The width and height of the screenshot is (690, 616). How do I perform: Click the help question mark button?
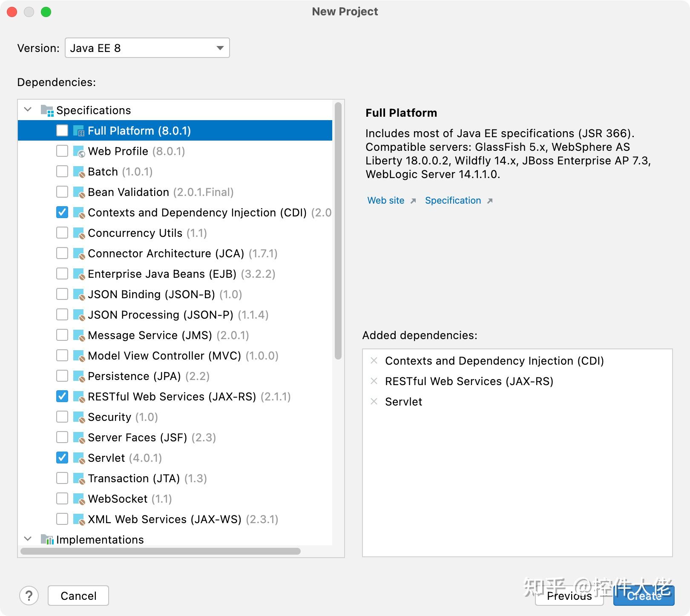click(29, 596)
